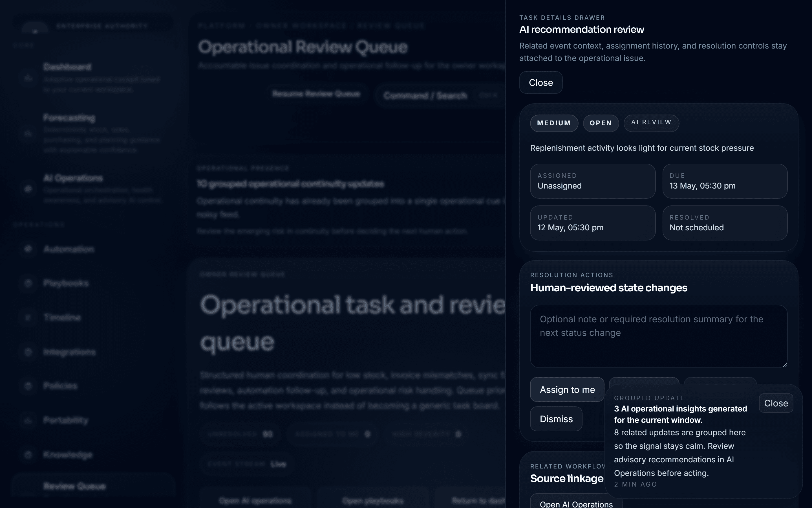Screen dimensions: 812x508
Task: Click '3 AI operational insights generated' notification title
Action: (680, 414)
